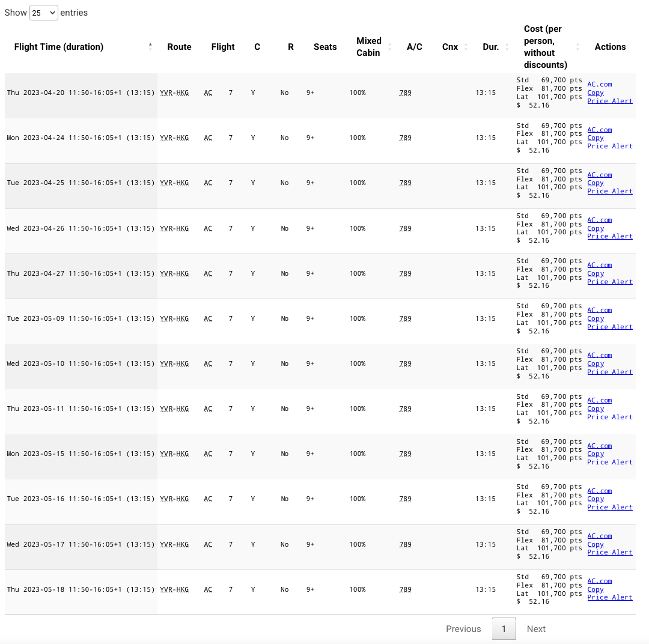The height and width of the screenshot is (644, 649).
Task: Open AC.com link for 2023-04-27 flight
Action: coord(599,265)
